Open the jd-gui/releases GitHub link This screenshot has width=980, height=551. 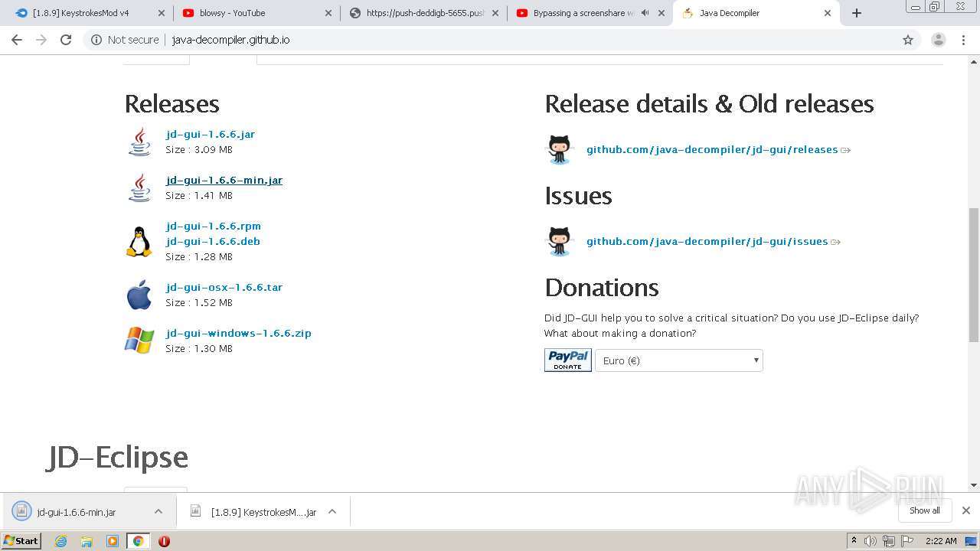(712, 149)
